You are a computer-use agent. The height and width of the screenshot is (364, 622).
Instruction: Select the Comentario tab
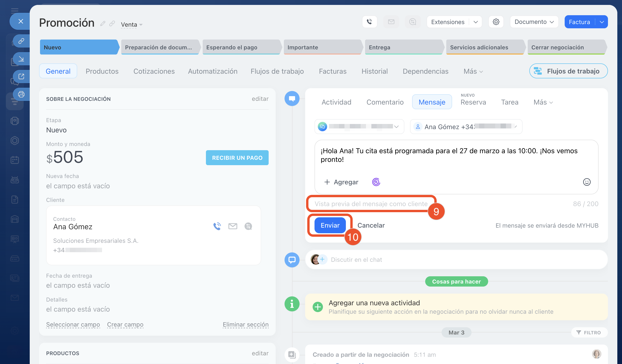click(x=385, y=102)
